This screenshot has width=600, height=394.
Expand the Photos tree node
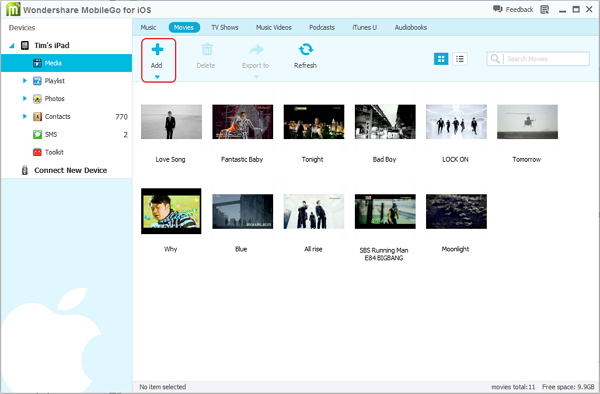[24, 98]
